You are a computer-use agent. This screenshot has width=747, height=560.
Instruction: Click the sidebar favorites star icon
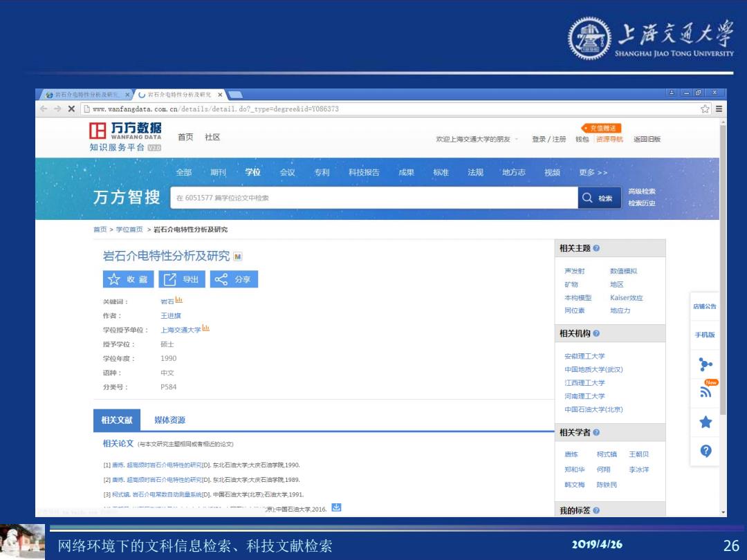pyautogui.click(x=705, y=422)
